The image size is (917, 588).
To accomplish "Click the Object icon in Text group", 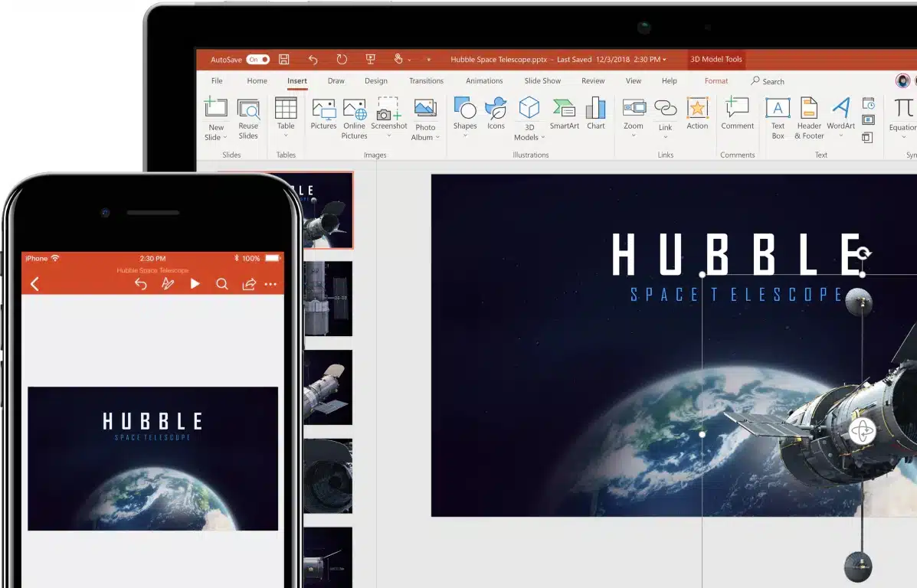I will (x=868, y=137).
